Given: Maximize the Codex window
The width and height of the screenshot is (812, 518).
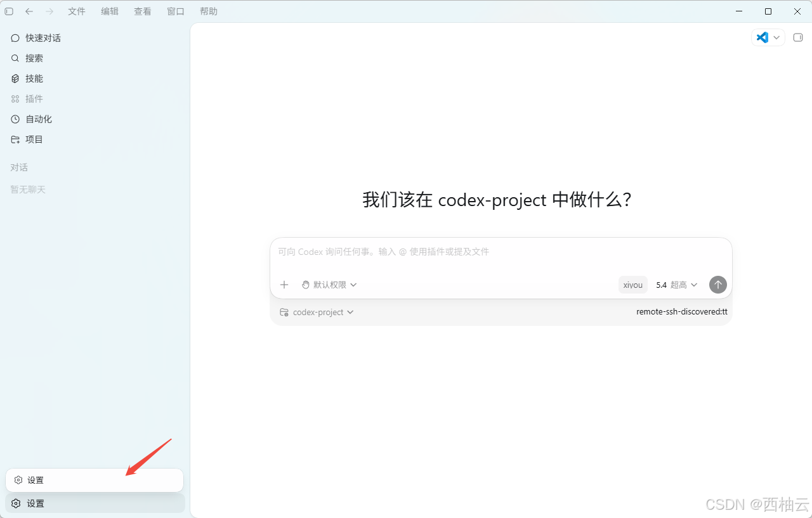Looking at the screenshot, I should pos(768,11).
